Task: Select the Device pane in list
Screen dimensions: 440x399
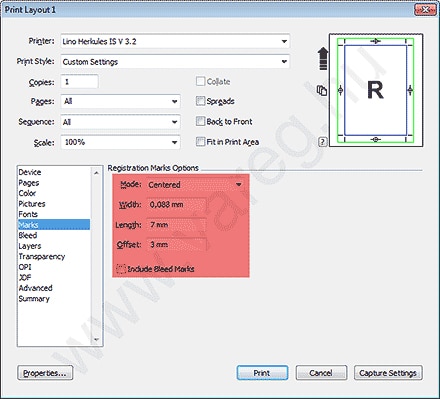Action: 54,172
